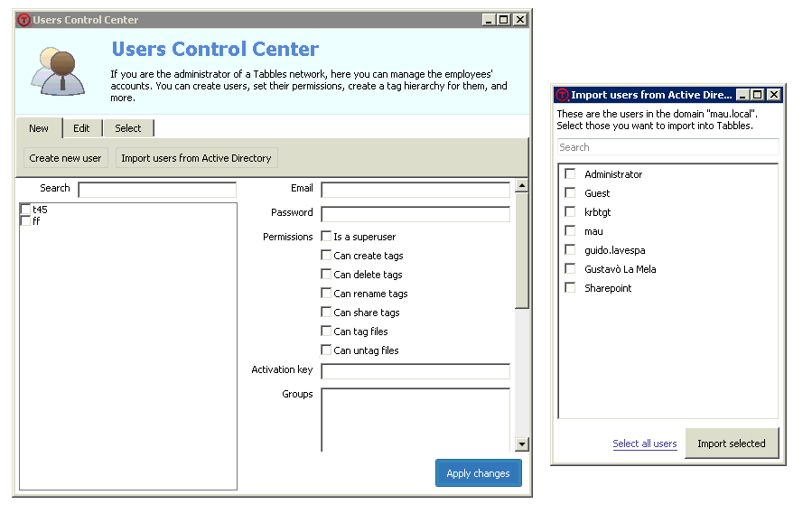Check the krbtgt user for import
This screenshot has height=523, width=812.
coord(570,211)
